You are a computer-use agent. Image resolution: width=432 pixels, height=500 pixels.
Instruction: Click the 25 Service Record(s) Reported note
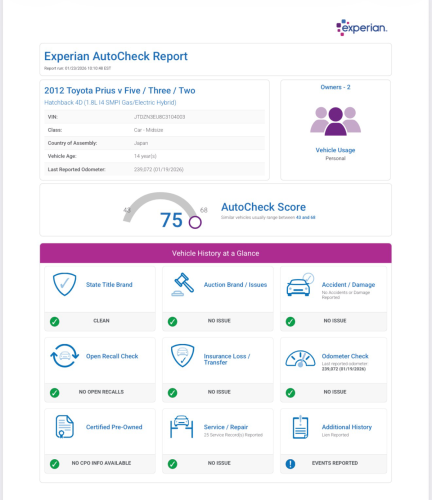[233, 435]
